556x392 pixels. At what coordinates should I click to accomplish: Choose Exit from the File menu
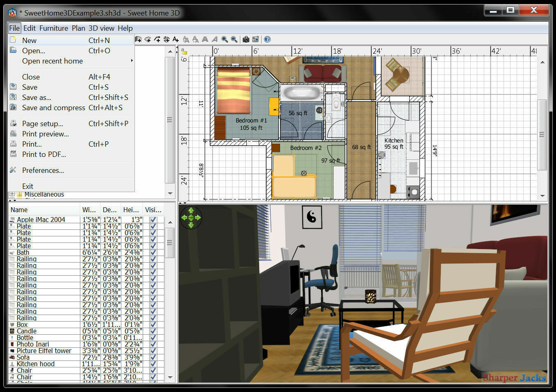(x=71, y=186)
